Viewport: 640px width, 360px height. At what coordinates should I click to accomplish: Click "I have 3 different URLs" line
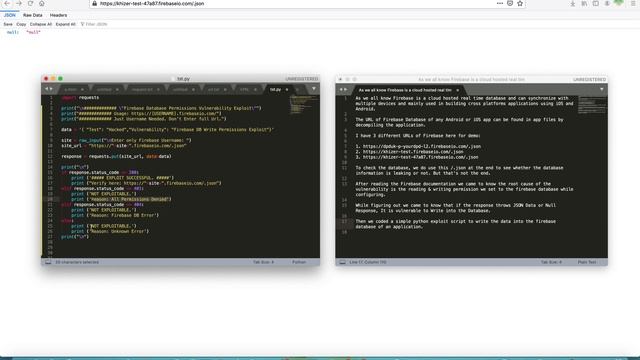pos(418,136)
